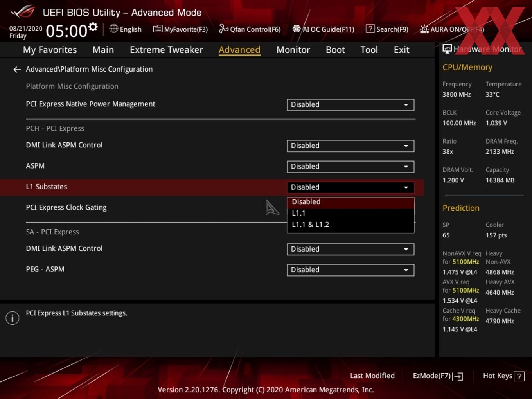Open the PEG - ASPM dropdown
Image resolution: width=532 pixels, height=399 pixels.
click(350, 270)
